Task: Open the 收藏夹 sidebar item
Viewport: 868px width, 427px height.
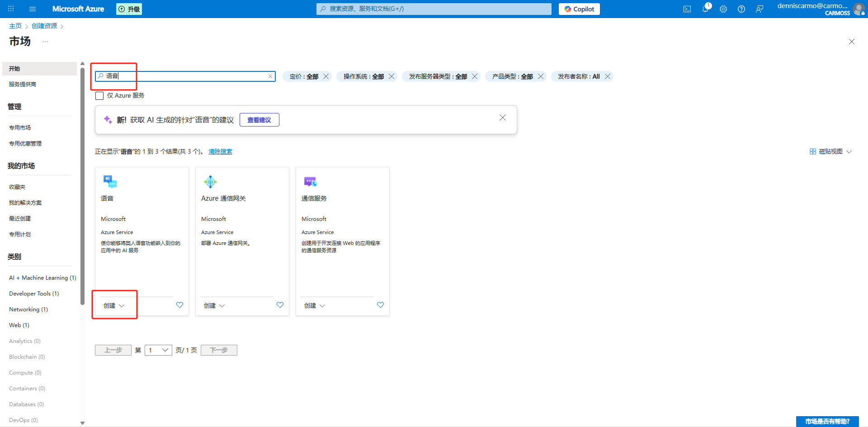Action: pos(17,187)
